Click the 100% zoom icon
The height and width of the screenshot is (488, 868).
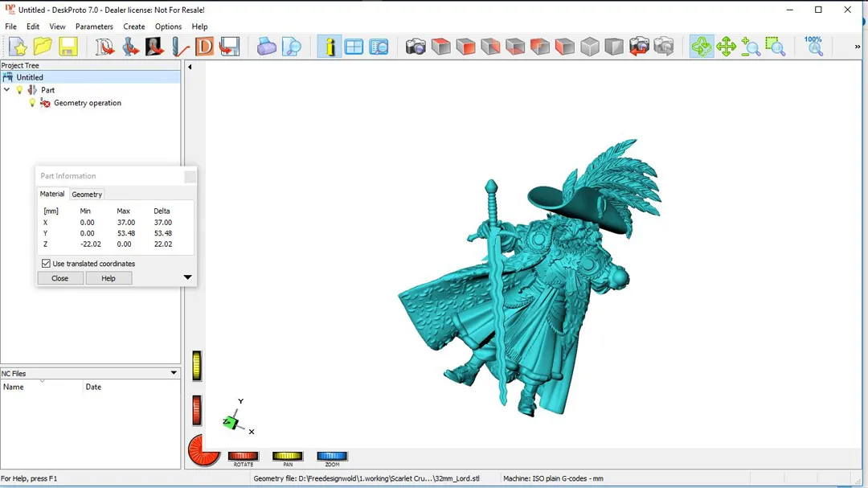tap(813, 47)
